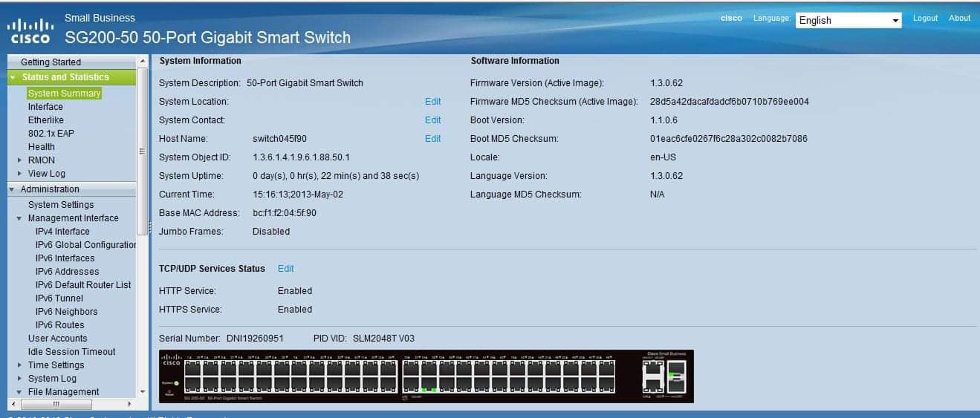The image size is (980, 418).
Task: Edit the System Location field
Action: point(433,102)
